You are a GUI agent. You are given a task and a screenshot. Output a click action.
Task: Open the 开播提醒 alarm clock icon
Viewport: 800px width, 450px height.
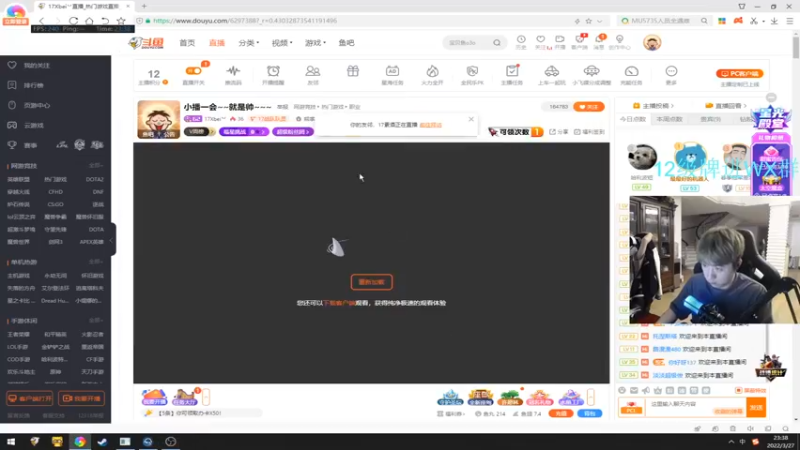point(273,74)
